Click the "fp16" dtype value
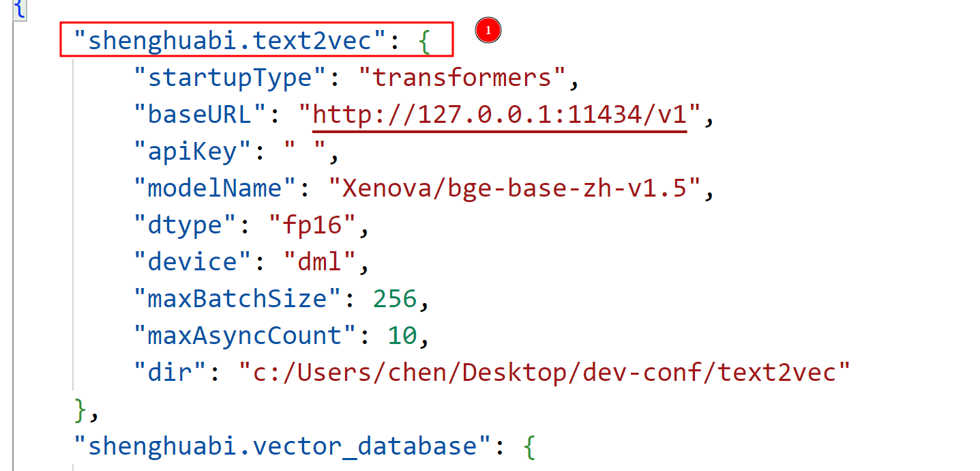The image size is (980, 471). tap(312, 225)
